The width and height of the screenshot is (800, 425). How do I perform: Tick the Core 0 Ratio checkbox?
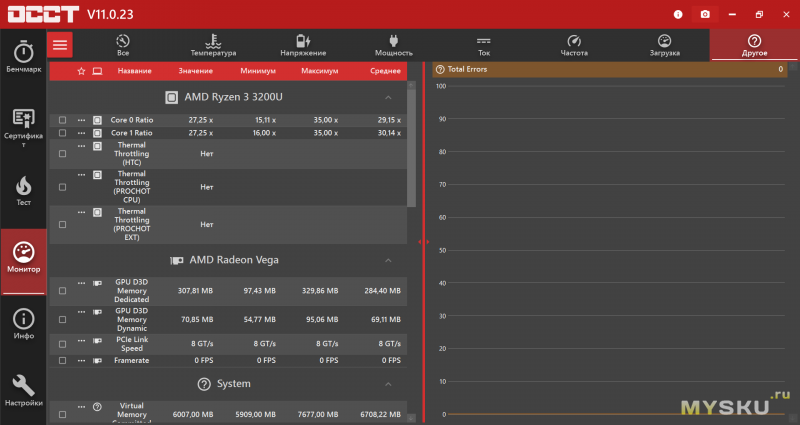62,120
